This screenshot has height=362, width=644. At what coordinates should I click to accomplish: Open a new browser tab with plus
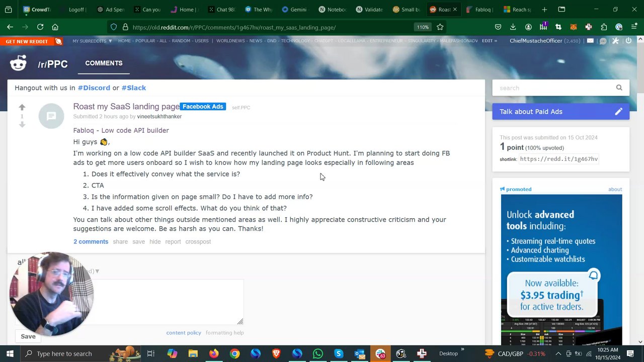click(x=544, y=9)
